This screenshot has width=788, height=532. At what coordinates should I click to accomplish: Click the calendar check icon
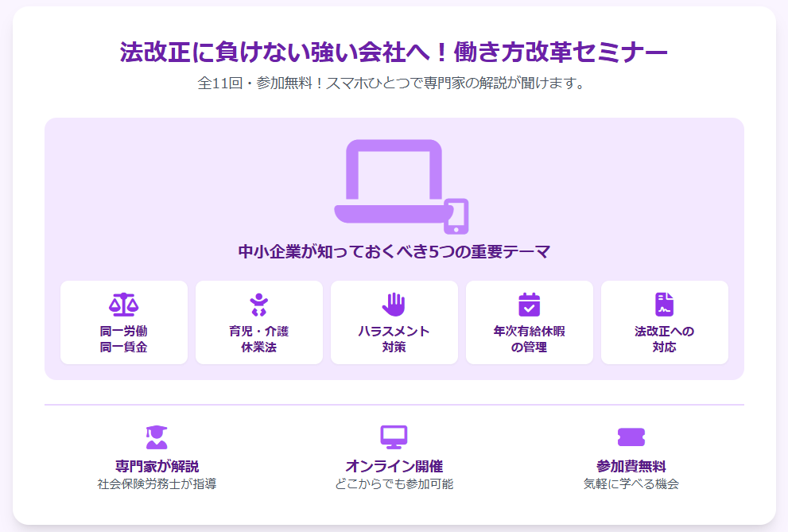[x=529, y=304]
